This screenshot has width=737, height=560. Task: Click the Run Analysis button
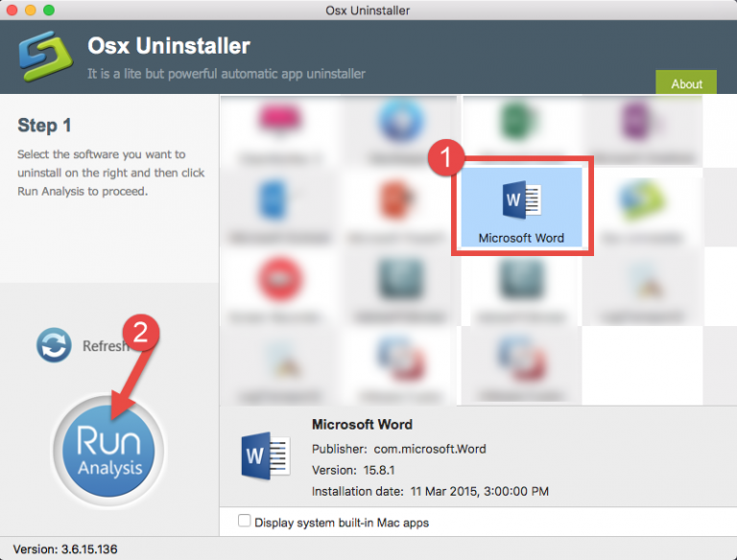[108, 451]
